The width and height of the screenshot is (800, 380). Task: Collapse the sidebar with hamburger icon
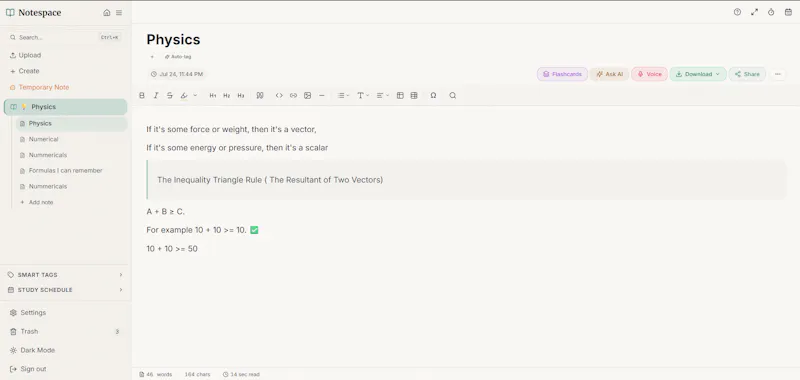click(119, 13)
